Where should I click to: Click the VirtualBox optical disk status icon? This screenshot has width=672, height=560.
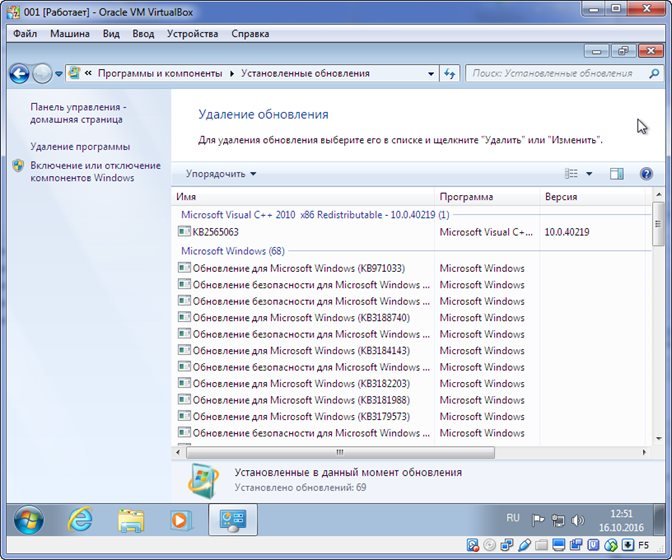click(489, 545)
